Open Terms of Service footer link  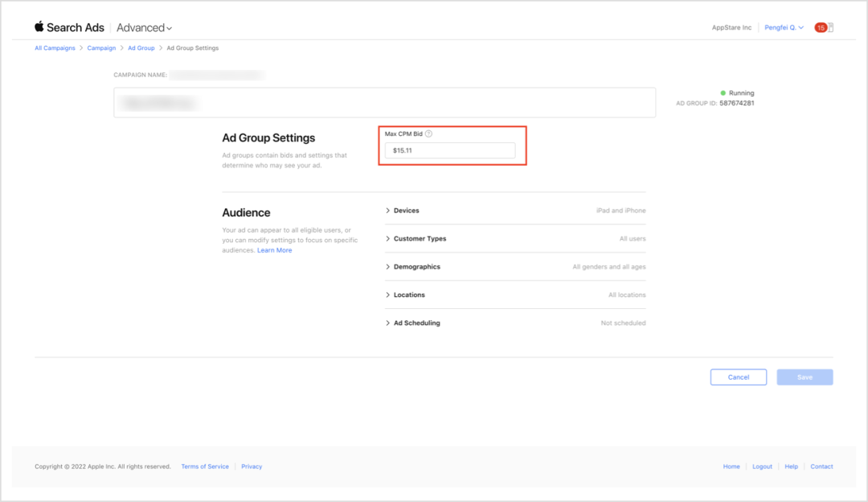click(x=205, y=467)
